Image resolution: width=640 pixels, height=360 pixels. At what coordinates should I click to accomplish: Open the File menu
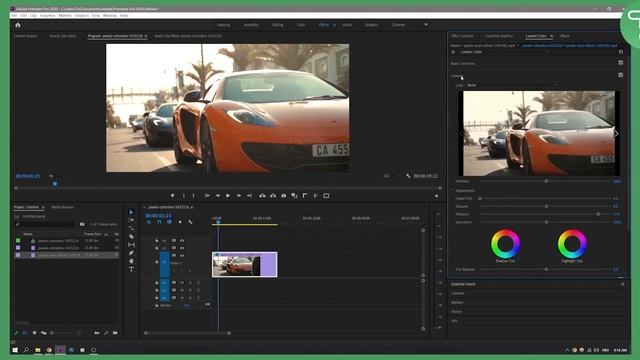point(14,16)
